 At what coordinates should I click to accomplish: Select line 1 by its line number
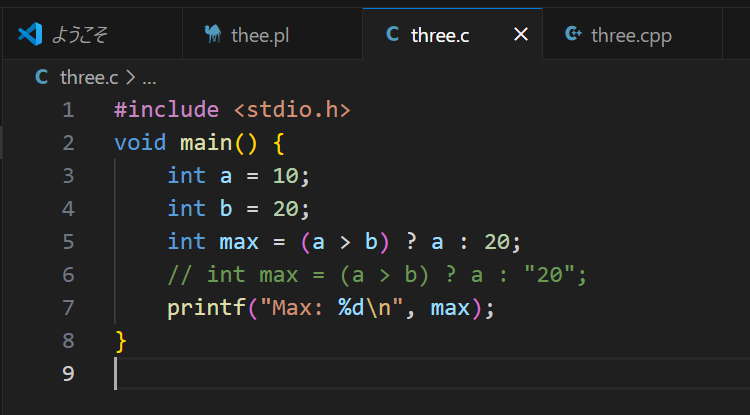[67, 110]
